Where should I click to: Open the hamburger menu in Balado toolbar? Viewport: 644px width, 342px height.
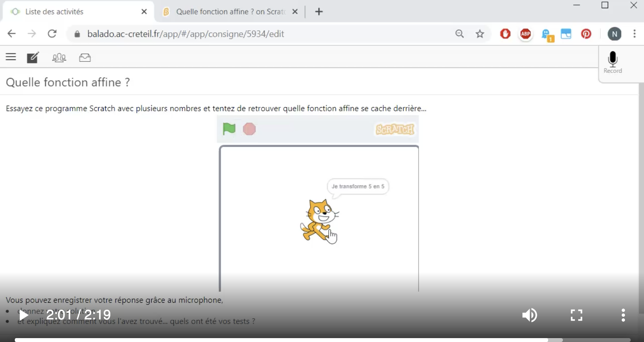[11, 57]
